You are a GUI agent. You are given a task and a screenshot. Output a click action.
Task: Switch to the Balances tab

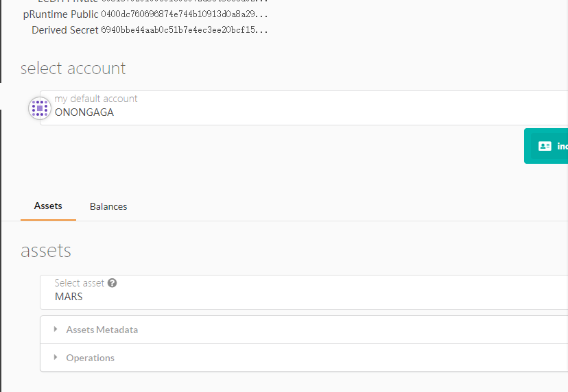click(108, 206)
